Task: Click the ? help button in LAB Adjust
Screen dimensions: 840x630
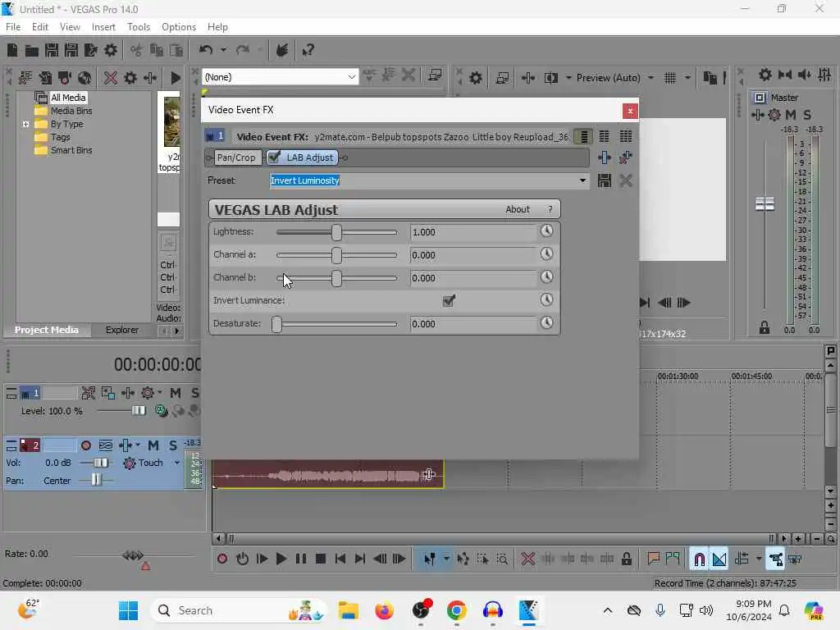Action: (550, 209)
